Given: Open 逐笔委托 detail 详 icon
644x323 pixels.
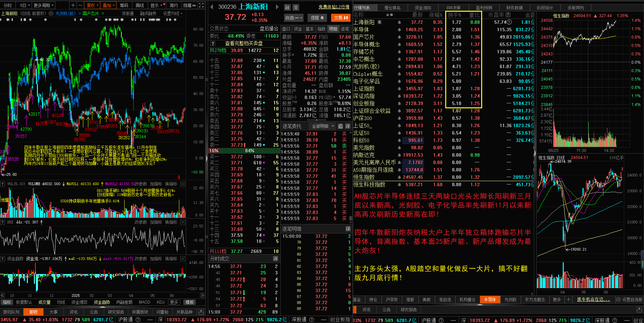Looking at the screenshot, I should [348, 126].
